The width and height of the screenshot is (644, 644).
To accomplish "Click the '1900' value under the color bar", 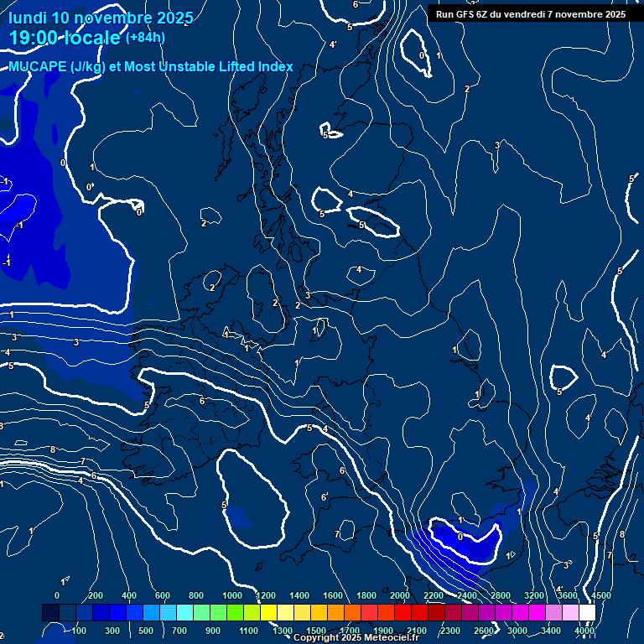I will 383,631.
